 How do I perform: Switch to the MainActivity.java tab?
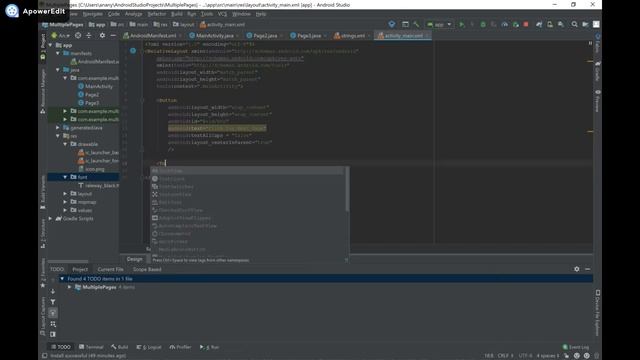214,36
